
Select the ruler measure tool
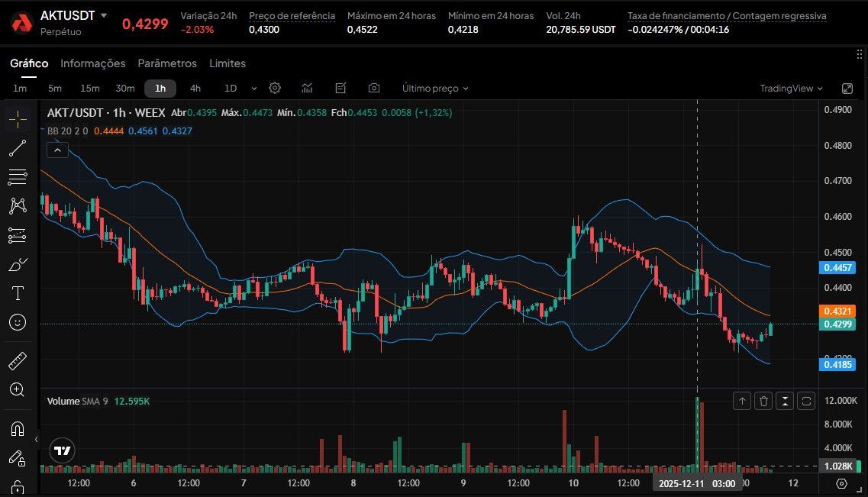point(18,360)
